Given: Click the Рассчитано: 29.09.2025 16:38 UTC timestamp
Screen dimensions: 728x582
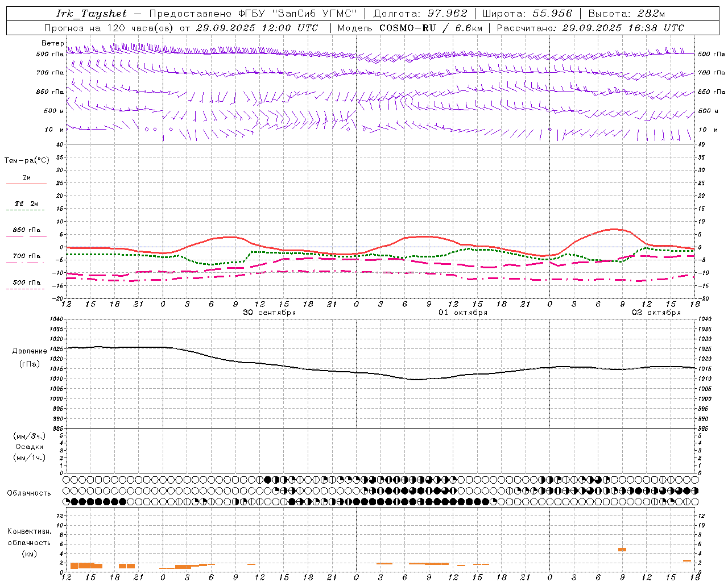Looking at the screenshot, I should [x=590, y=28].
